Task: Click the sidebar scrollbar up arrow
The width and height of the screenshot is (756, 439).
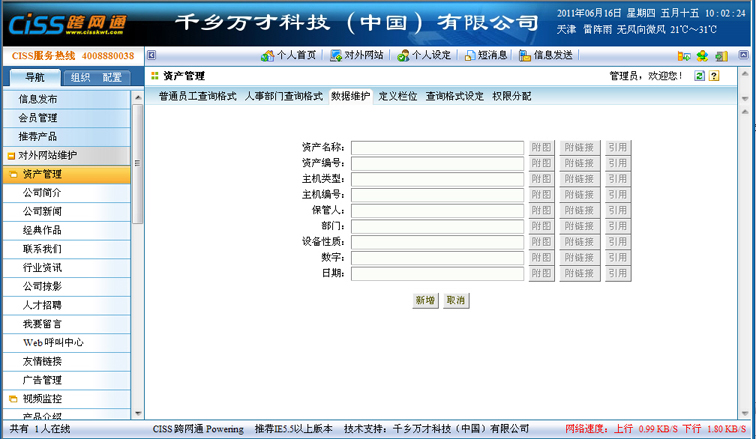Action: pyautogui.click(x=138, y=97)
